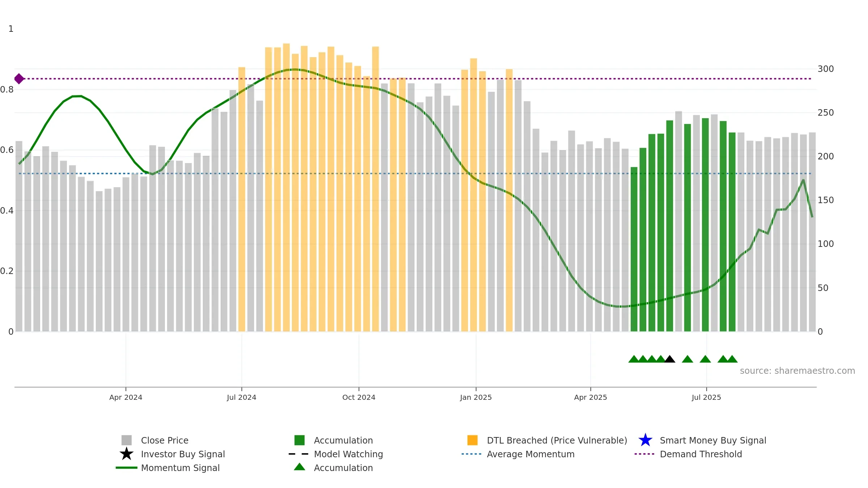Click the black Investor Buy Signal star

pyautogui.click(x=127, y=454)
